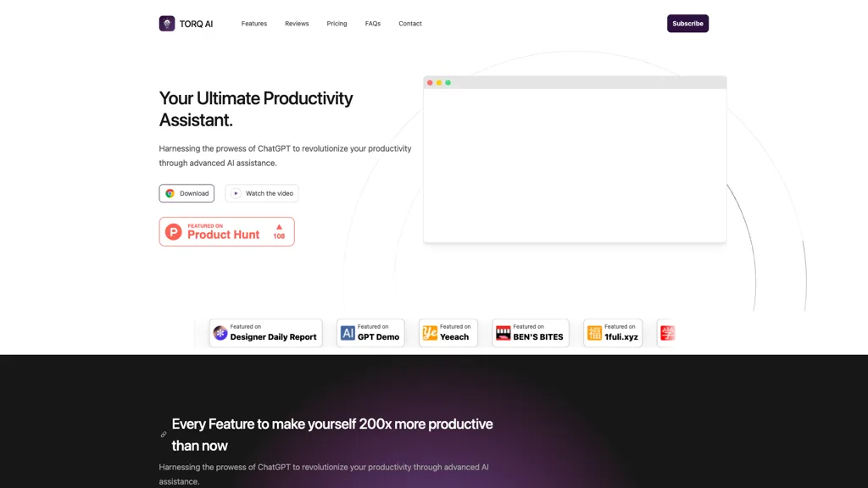Click the 1fuli.xyz orange logo icon
The image size is (868, 488).
coord(594,332)
